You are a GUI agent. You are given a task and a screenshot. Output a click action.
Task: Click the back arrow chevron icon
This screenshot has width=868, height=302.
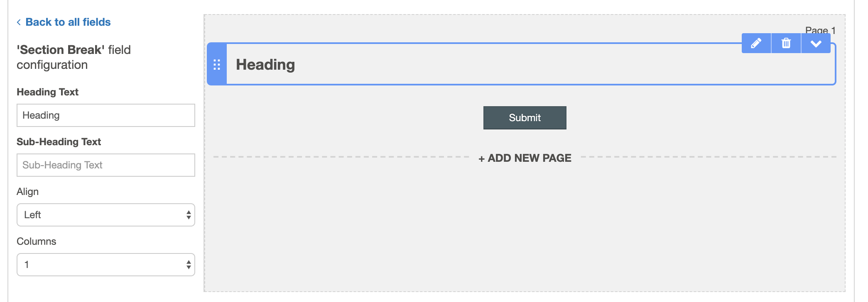pos(19,22)
